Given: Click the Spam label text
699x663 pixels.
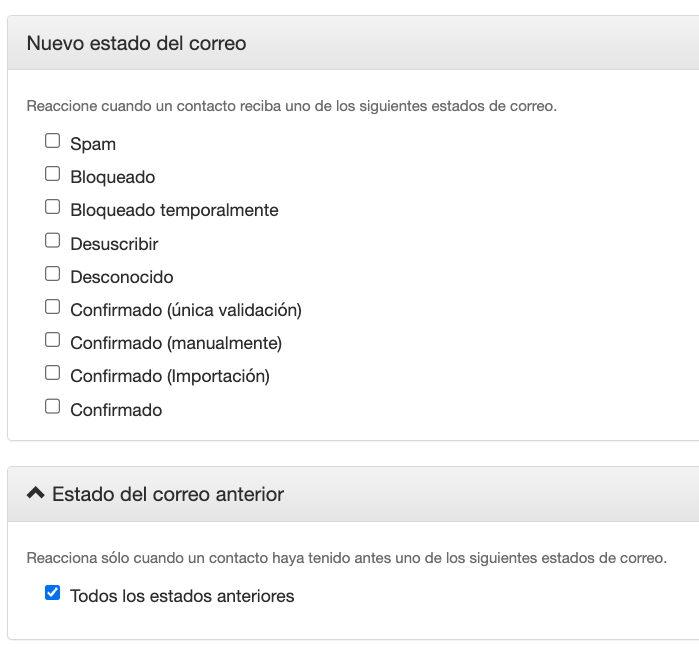Looking at the screenshot, I should (93, 144).
